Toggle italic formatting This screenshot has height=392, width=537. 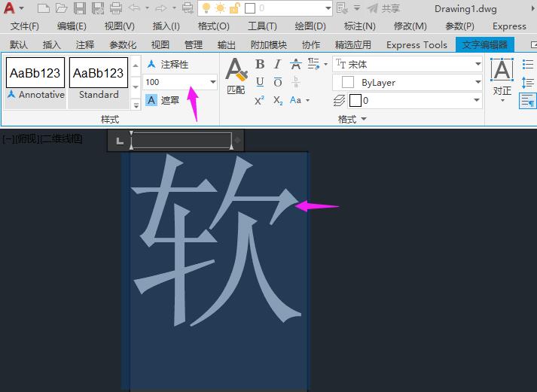point(278,64)
